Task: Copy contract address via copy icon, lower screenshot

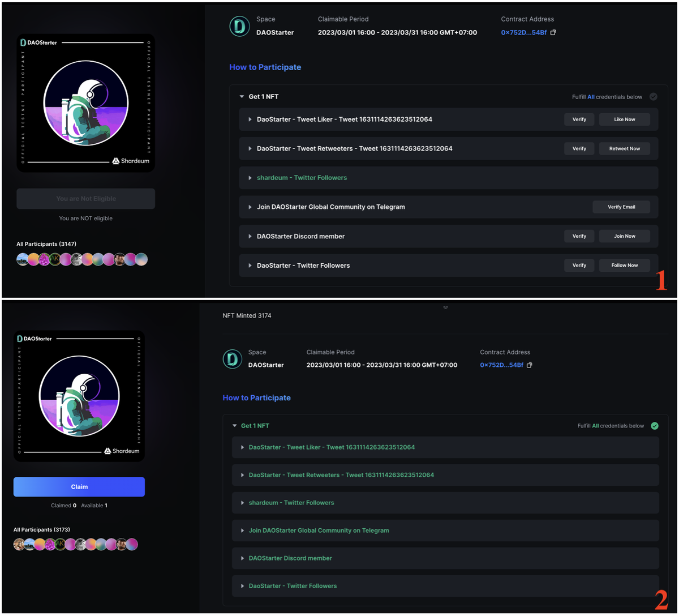Action: pos(529,365)
